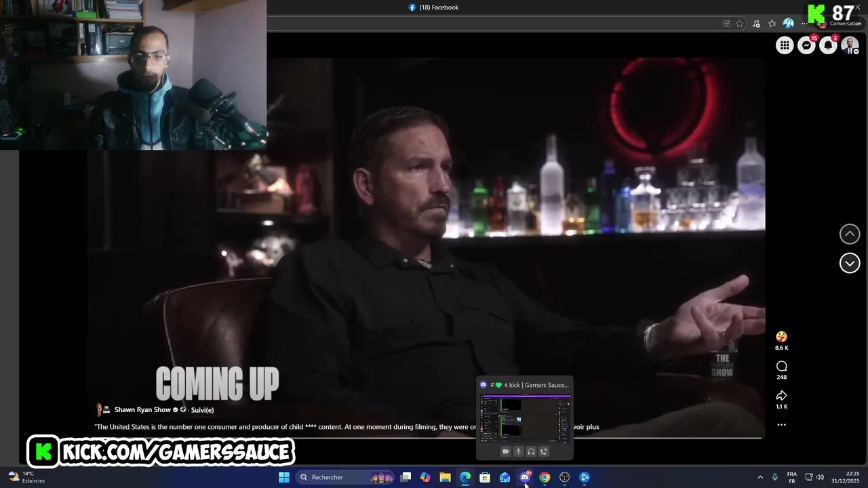Open Task View on the taskbar
Viewport: 868px width, 488px height.
[406, 477]
